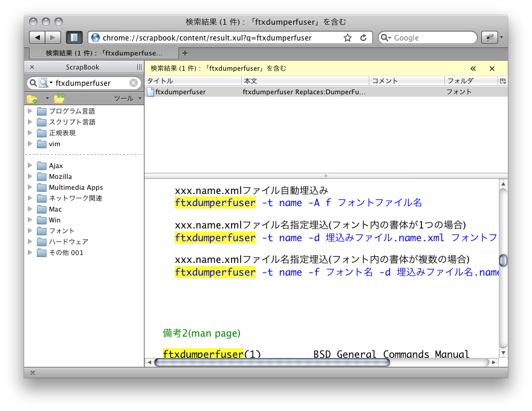This screenshot has width=532, height=411.
Task: Click the browser forward button
Action: pyautogui.click(x=53, y=37)
